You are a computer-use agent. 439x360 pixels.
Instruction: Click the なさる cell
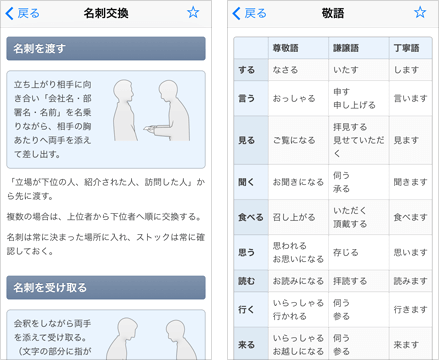coord(298,70)
